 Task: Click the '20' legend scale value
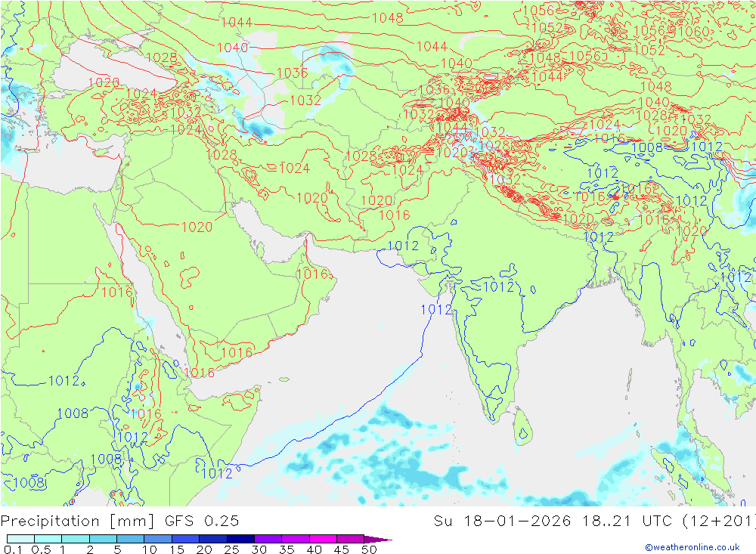204,549
